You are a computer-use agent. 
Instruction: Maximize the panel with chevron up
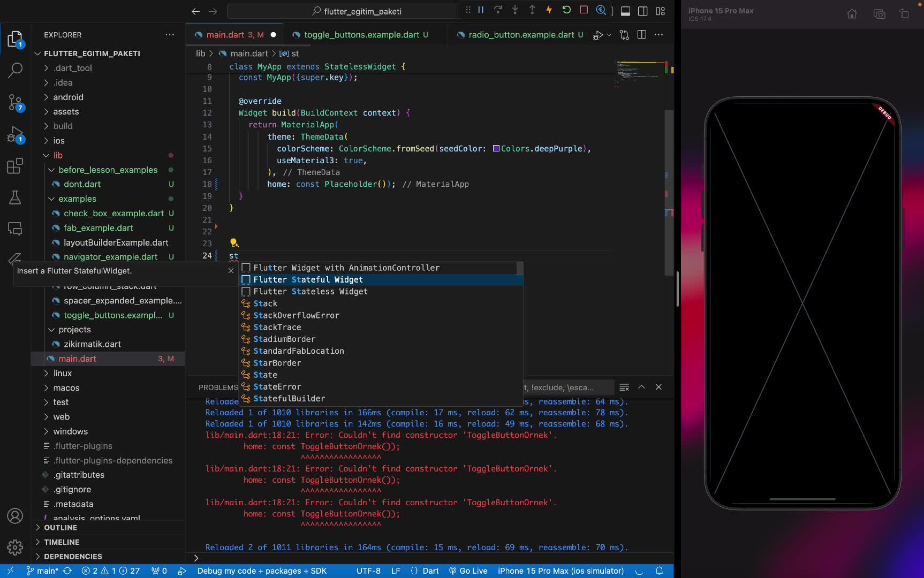tap(641, 387)
